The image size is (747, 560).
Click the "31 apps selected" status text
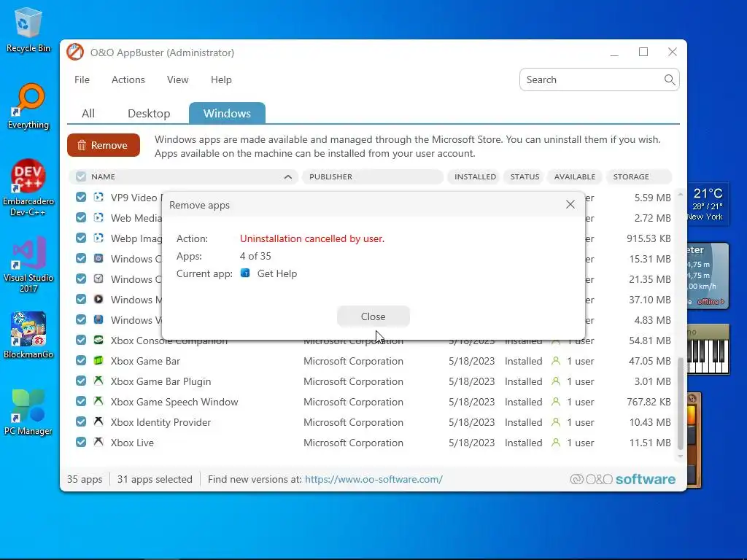(155, 479)
